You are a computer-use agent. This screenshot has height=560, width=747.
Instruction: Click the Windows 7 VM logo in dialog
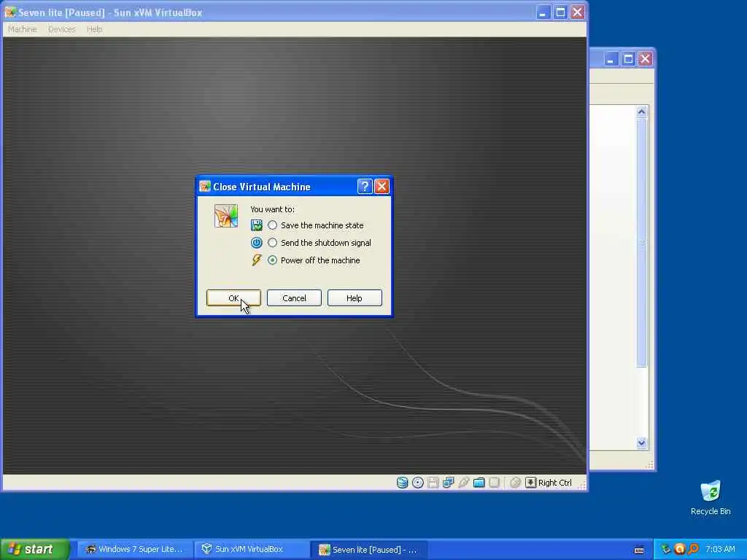coord(226,216)
